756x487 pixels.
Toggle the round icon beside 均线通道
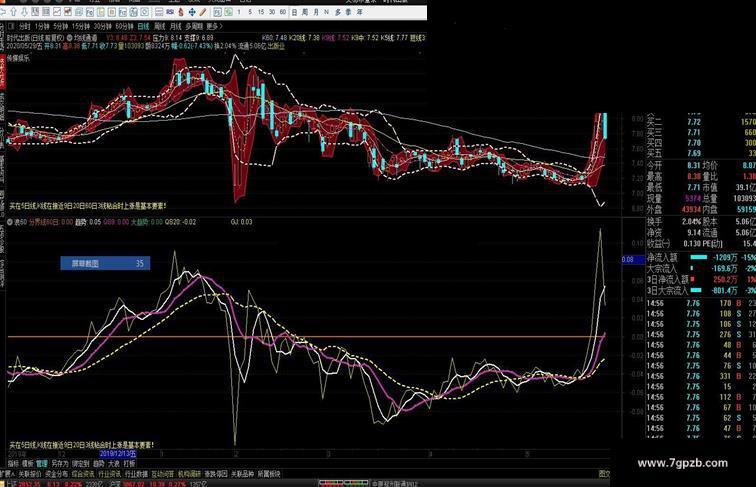coord(69,37)
